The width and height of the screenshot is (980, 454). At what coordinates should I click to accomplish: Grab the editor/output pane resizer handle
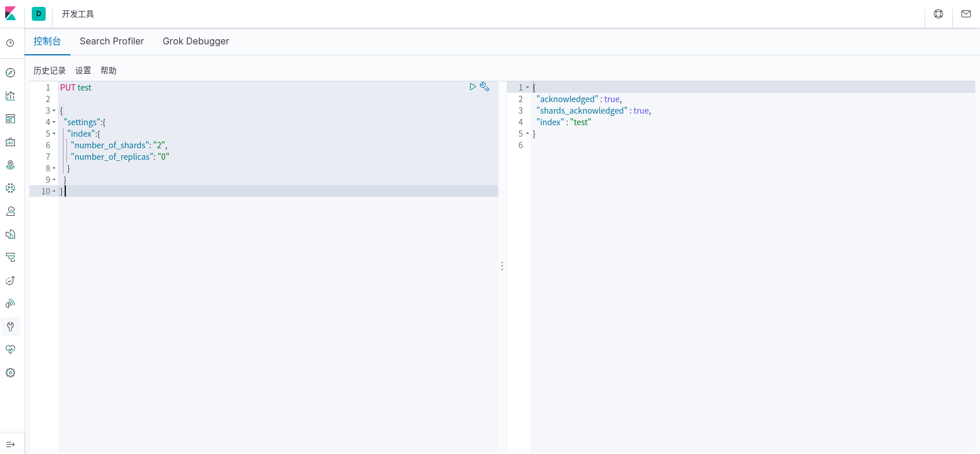click(x=502, y=266)
